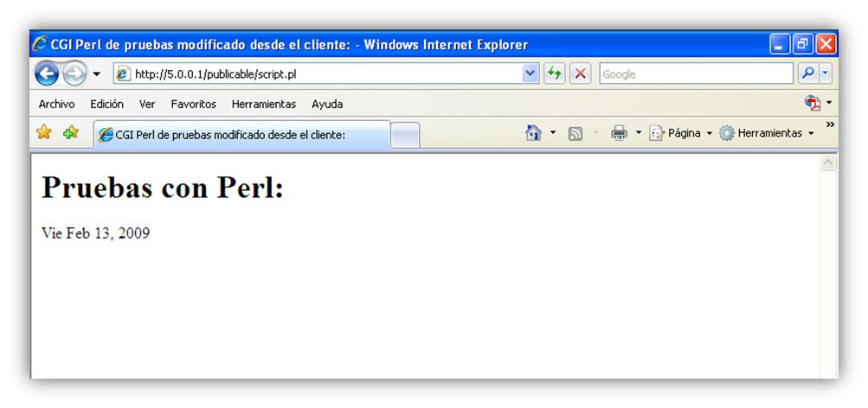Image resolution: width=868 pixels, height=408 pixels.
Task: Restore down the Internet Explorer window
Action: pyautogui.click(x=803, y=44)
